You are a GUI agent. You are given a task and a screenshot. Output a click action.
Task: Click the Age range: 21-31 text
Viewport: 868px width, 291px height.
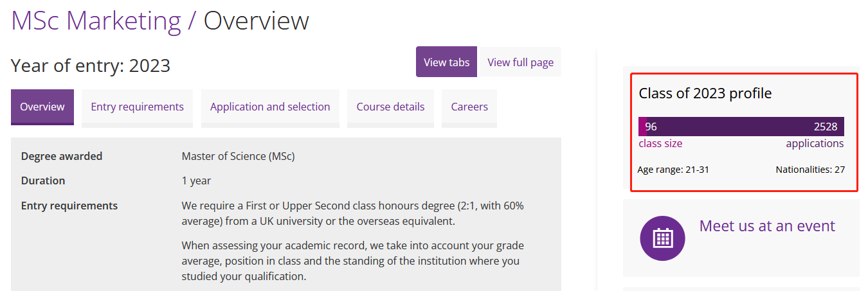673,170
